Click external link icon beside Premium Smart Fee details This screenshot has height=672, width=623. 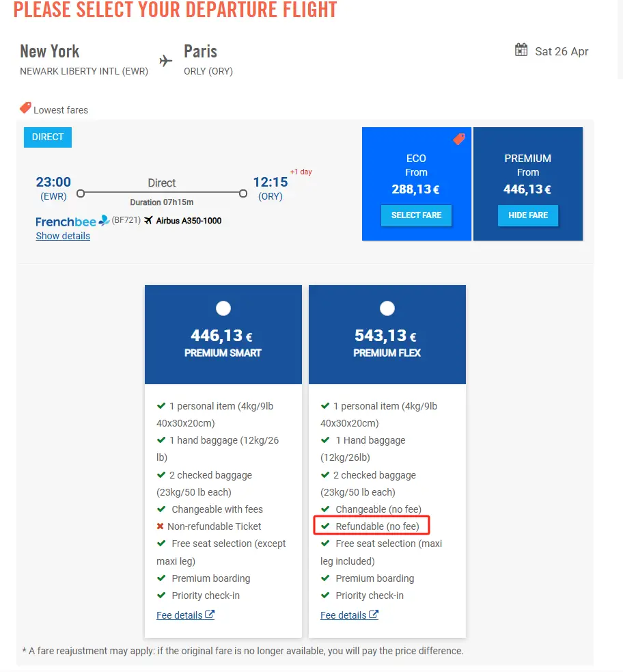pos(210,615)
